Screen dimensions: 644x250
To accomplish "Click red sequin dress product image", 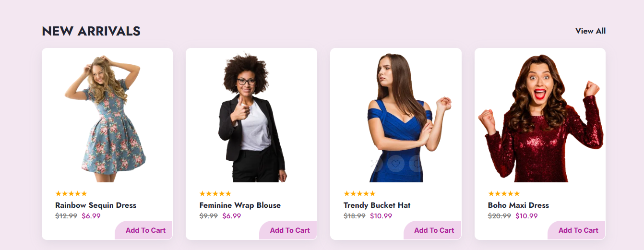I will tap(540, 118).
